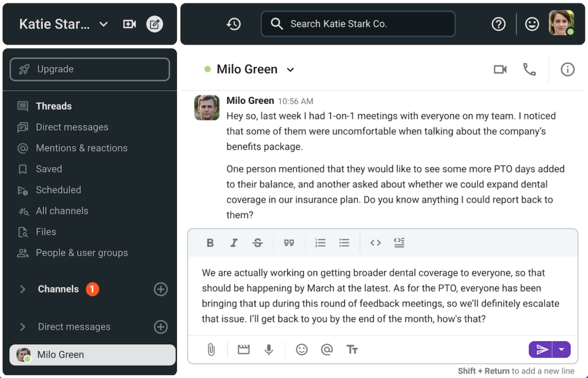Toggle strikethrough text formatting
The height and width of the screenshot is (378, 588).
pos(258,243)
